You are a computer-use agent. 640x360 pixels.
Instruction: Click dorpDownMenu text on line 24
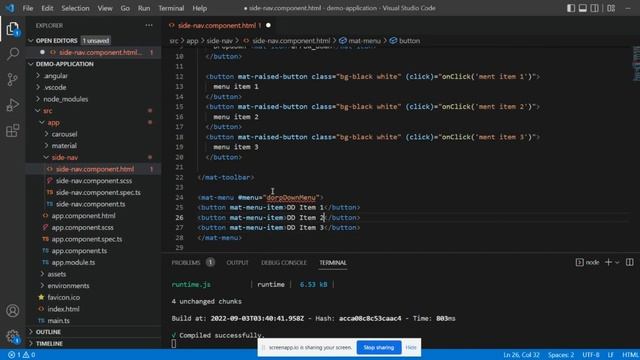tap(291, 198)
